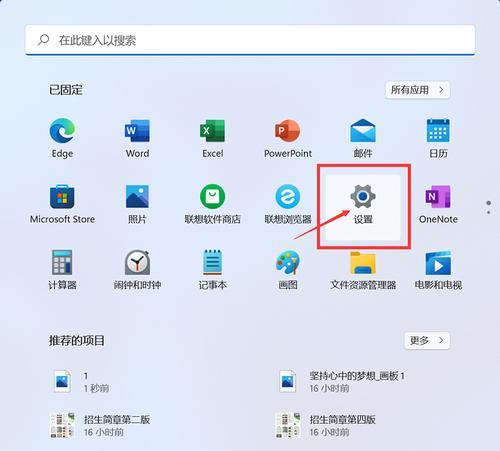500x451 pixels.
Task: Open 联想软件商店 app
Action: click(213, 204)
